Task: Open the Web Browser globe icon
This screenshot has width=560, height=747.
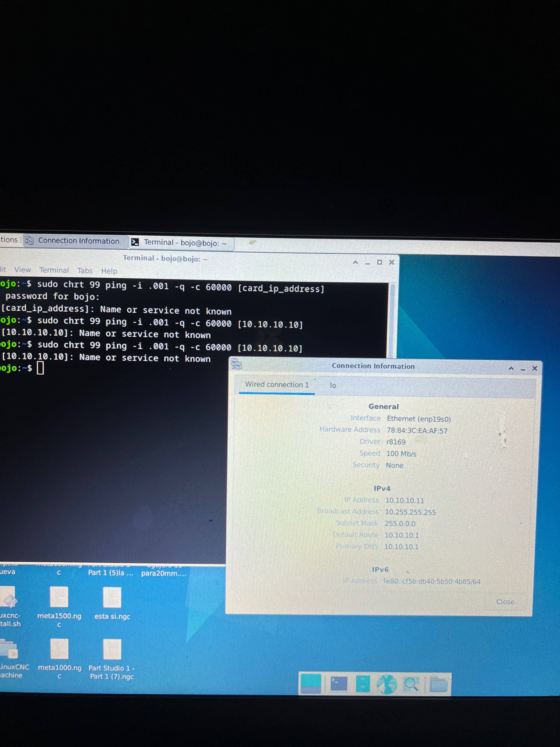Action: pyautogui.click(x=387, y=684)
